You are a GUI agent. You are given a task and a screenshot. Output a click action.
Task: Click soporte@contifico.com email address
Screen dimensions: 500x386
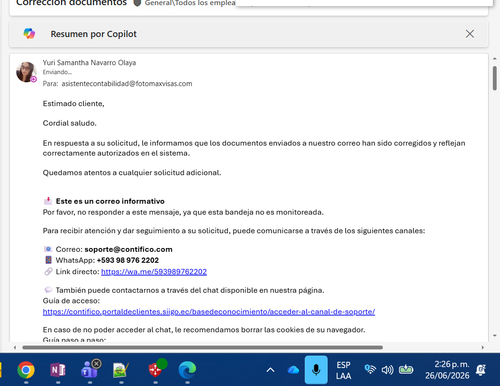tap(128, 249)
